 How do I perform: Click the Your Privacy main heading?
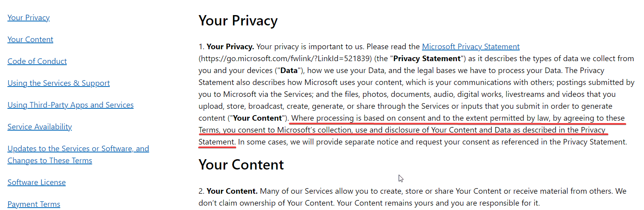[x=238, y=21]
